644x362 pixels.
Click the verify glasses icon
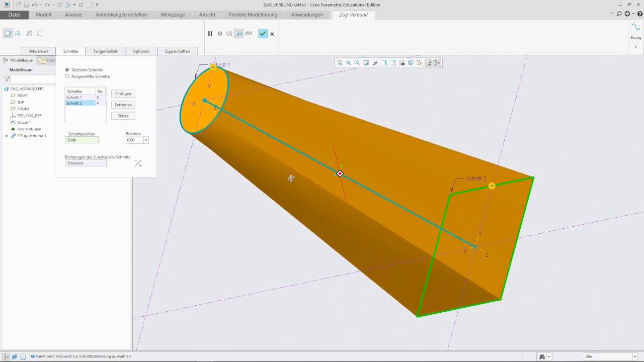click(x=249, y=34)
